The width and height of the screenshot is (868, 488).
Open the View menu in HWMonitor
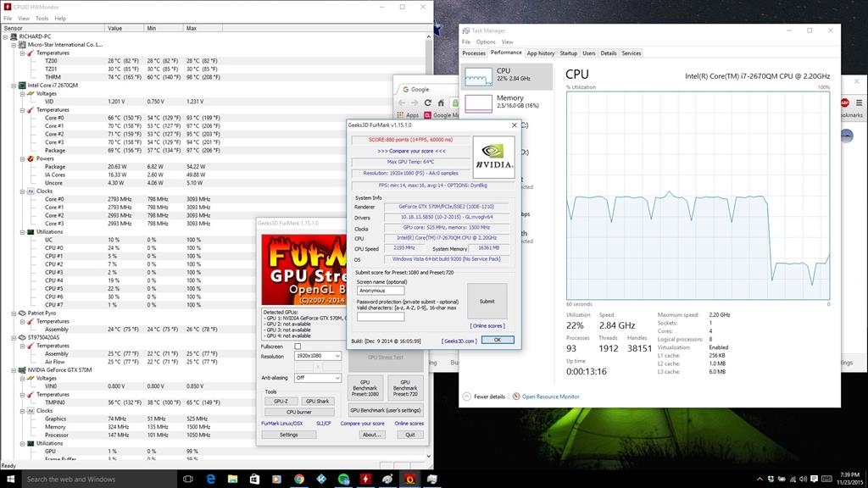[x=24, y=19]
